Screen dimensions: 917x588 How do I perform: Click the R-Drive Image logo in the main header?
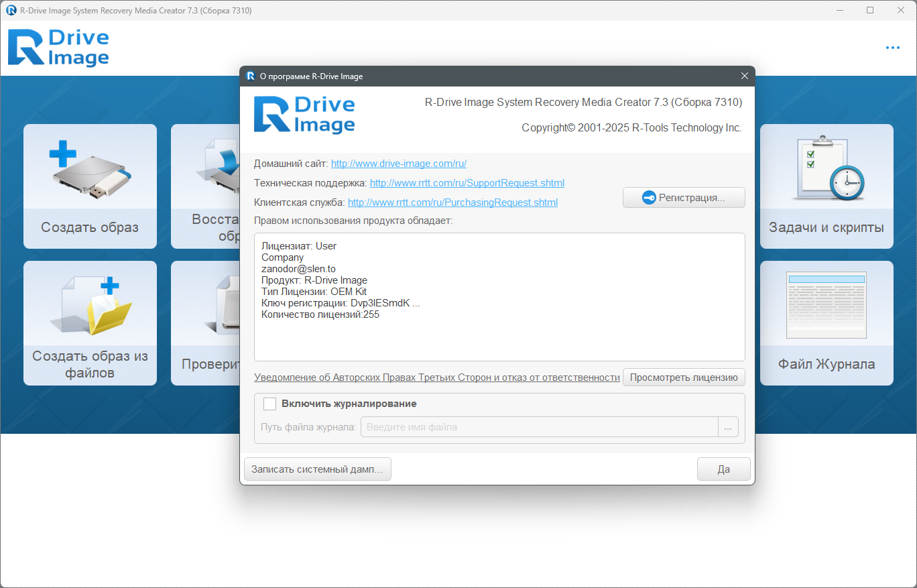59,48
